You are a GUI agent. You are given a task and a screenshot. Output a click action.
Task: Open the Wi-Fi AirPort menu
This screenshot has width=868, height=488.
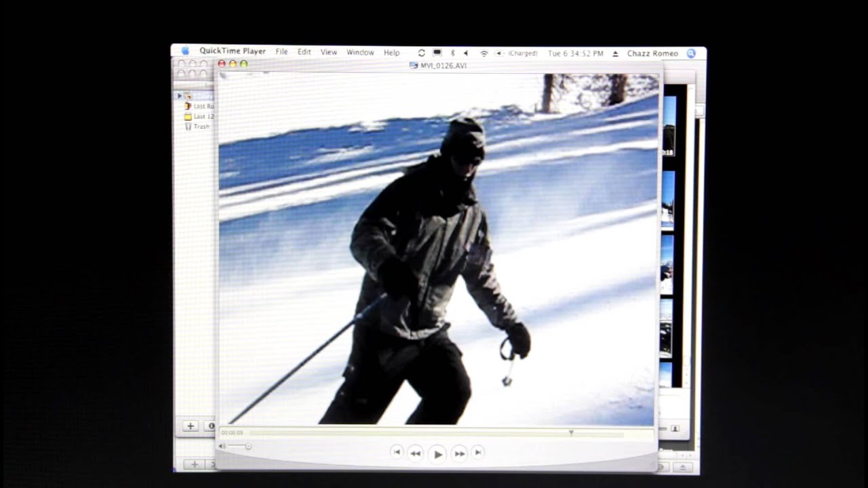[x=484, y=53]
